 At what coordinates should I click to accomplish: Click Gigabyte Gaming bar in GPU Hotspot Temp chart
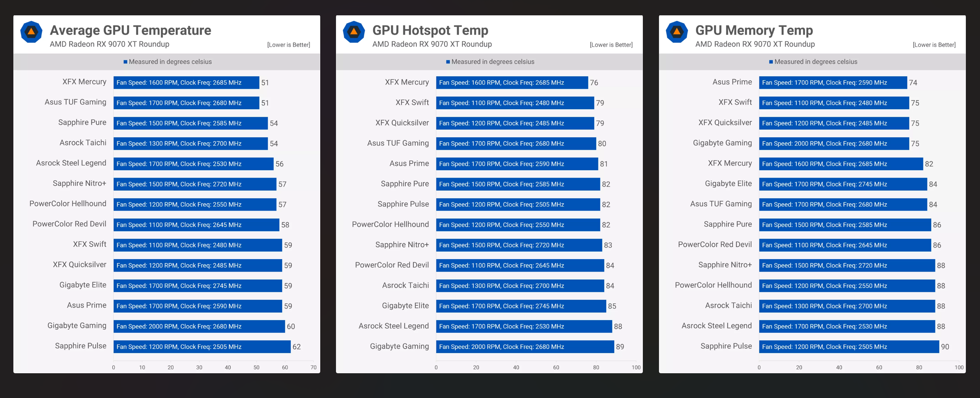pos(525,347)
